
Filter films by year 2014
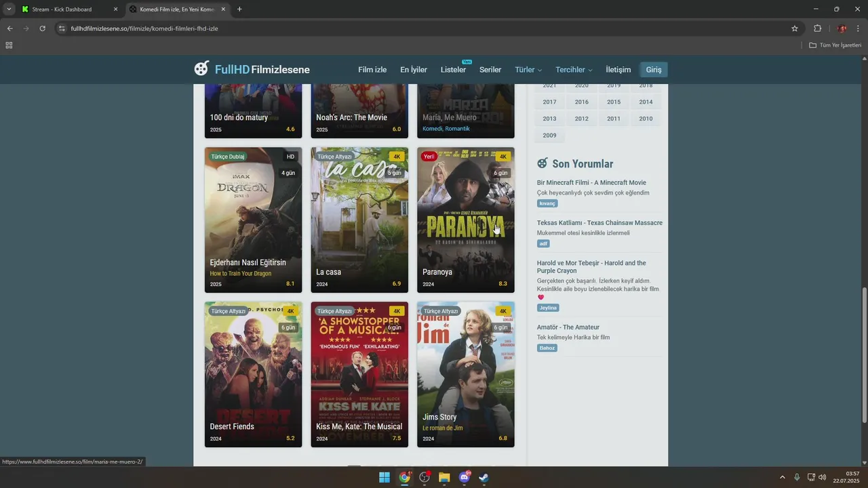(646, 102)
